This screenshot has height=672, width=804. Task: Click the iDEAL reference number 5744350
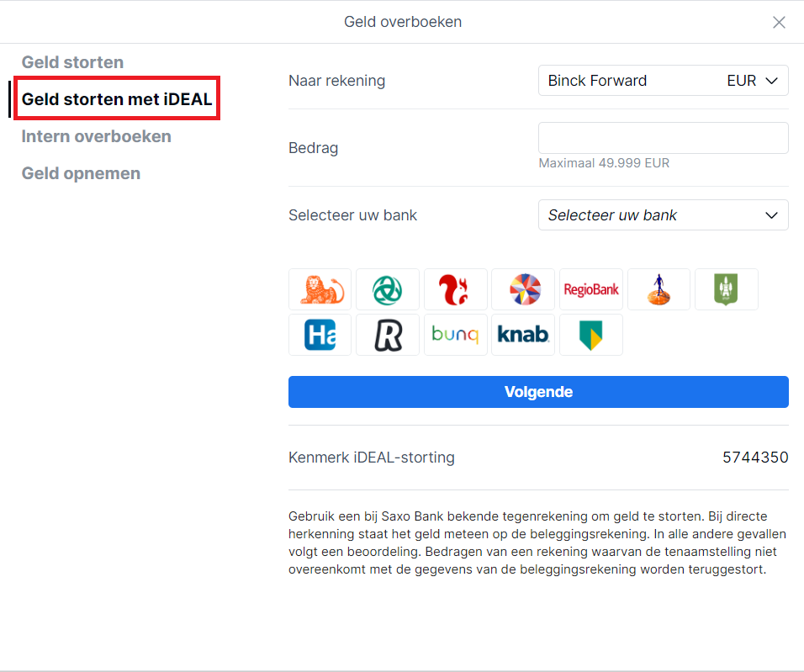pos(755,457)
